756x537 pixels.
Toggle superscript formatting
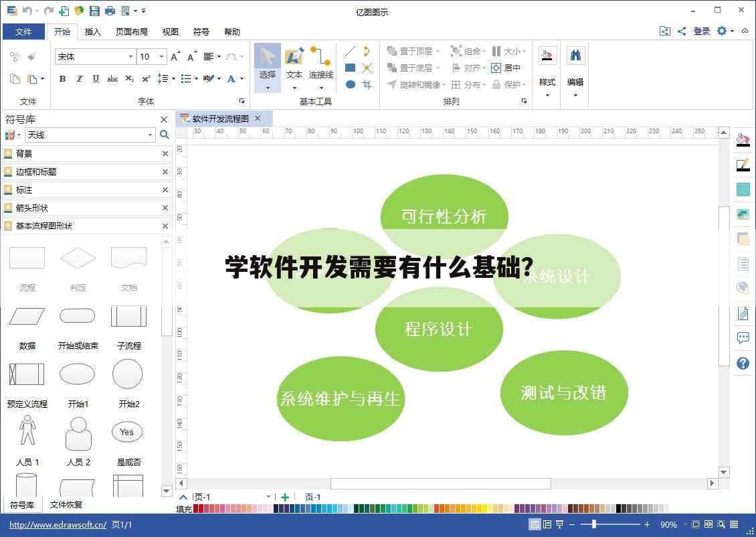[x=146, y=78]
